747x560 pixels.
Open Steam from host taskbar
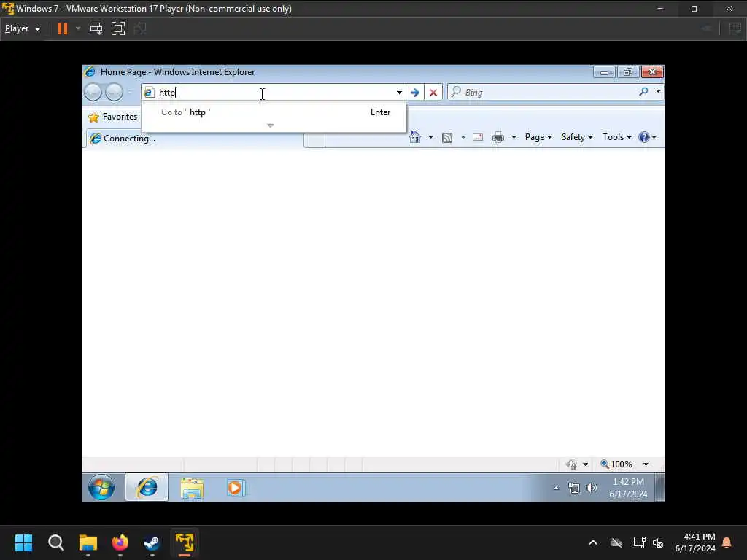click(152, 542)
